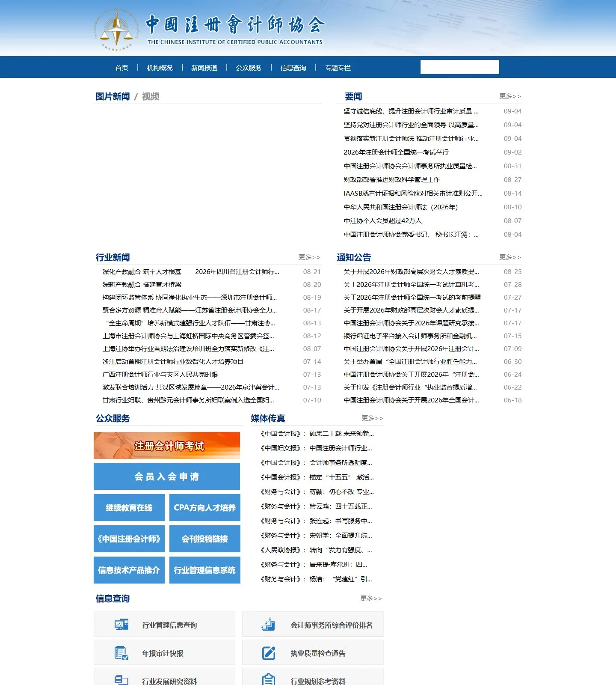Open 更多 next to 信息查询 section
The width and height of the screenshot is (616, 685).
click(371, 599)
